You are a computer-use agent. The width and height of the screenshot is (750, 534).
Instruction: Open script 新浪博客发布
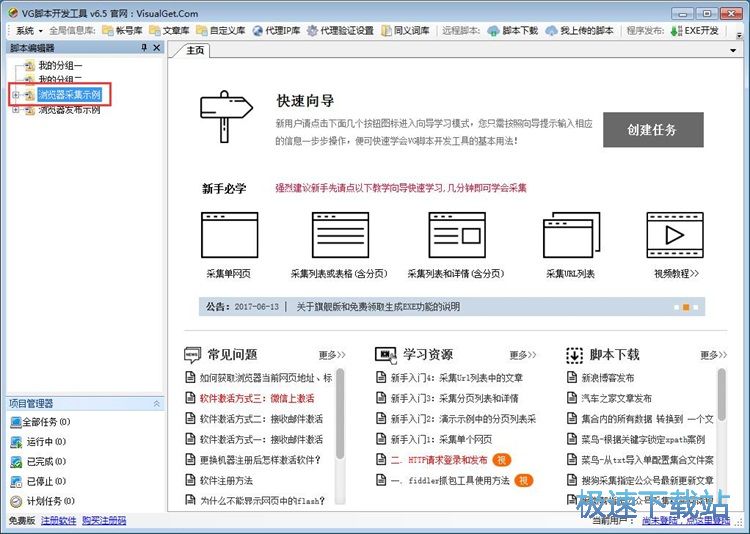point(607,378)
